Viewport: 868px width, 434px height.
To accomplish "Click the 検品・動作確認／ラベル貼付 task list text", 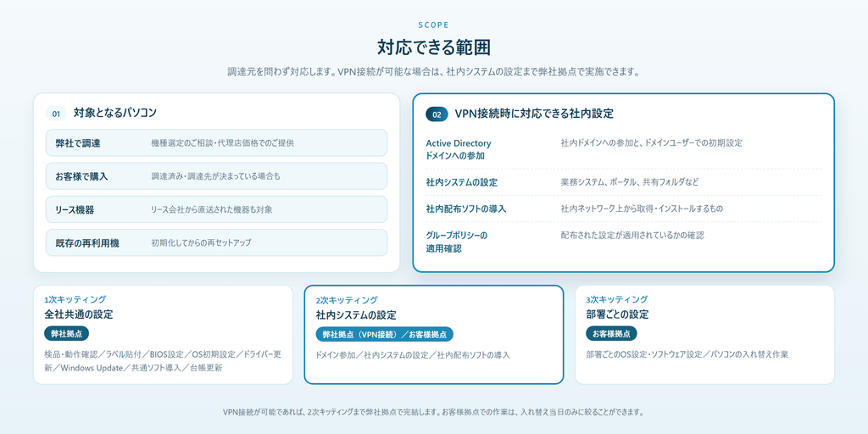I will 163,361.
